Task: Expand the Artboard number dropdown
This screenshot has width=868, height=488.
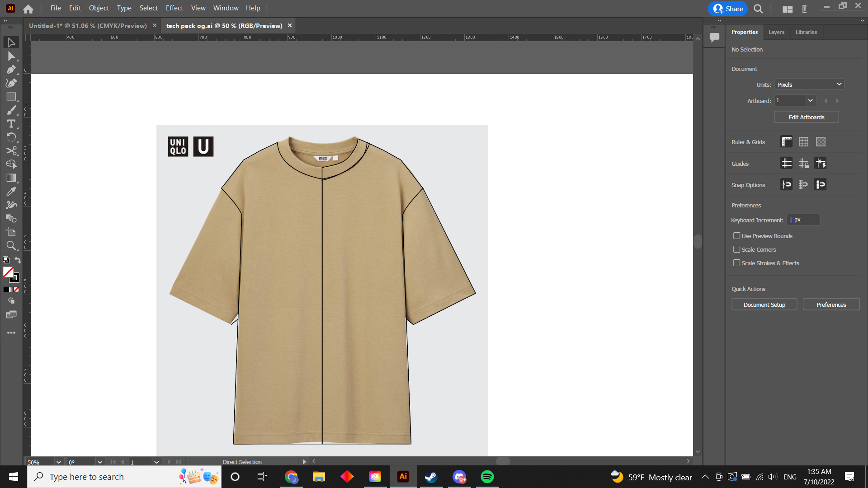Action: click(810, 100)
